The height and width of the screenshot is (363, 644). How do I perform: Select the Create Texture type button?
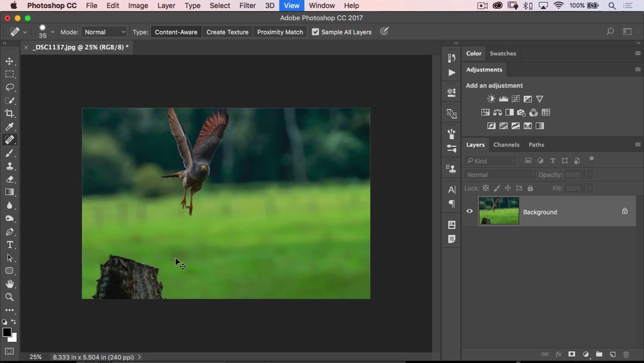coord(228,32)
